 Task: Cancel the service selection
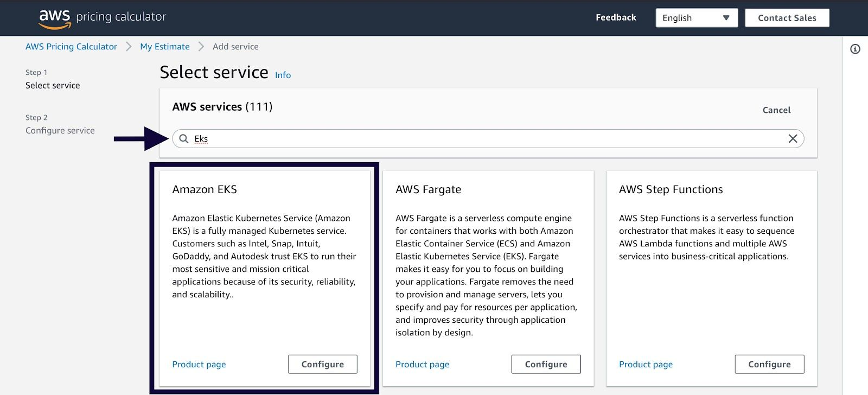(776, 110)
